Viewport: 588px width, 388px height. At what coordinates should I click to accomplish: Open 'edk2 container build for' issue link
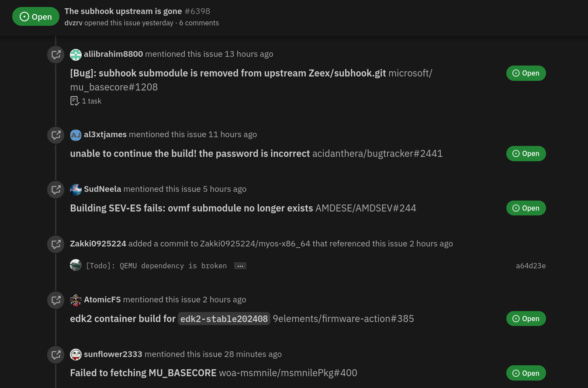[170, 319]
